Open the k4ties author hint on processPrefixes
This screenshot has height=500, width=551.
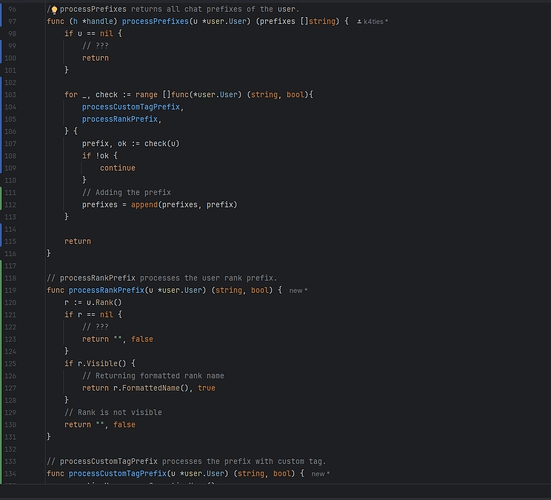click(x=372, y=22)
